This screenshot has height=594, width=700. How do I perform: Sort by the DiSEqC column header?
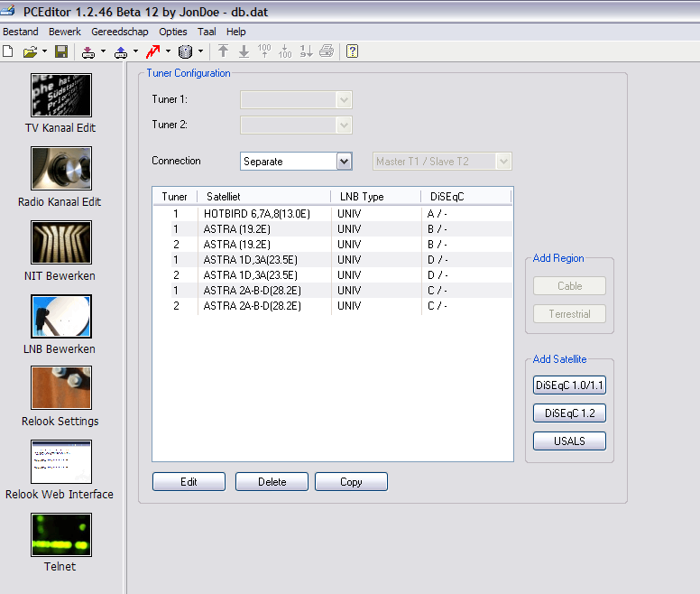click(x=465, y=197)
